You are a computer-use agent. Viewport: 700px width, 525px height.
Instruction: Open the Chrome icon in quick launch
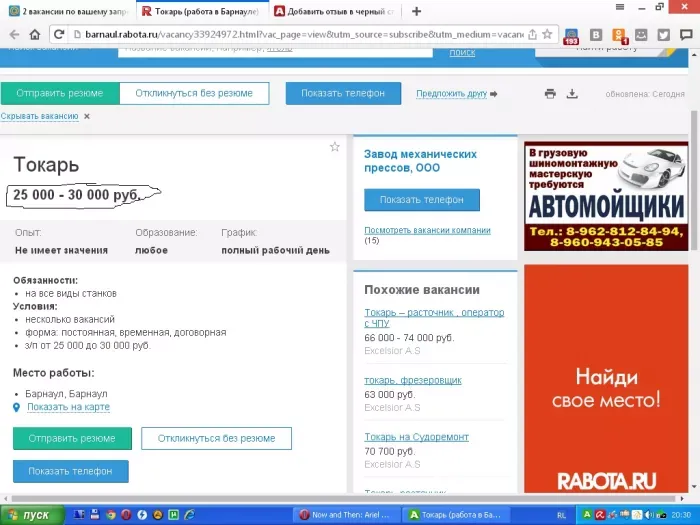click(x=110, y=515)
